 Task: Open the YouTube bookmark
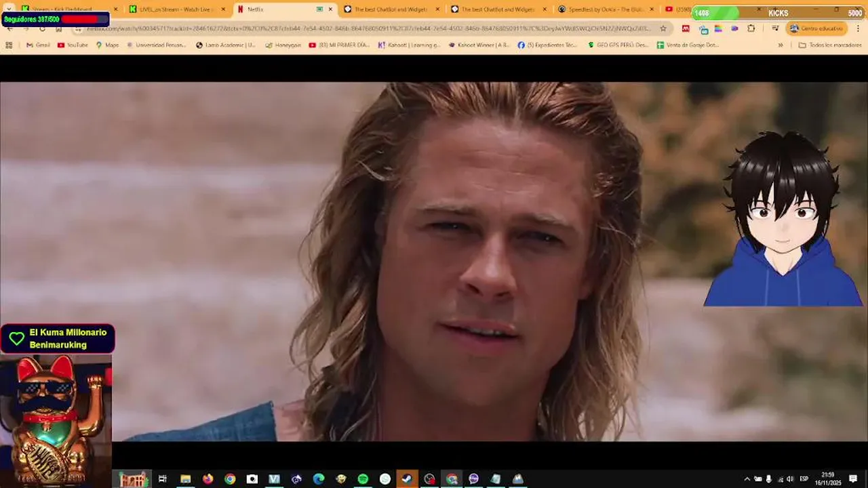point(73,45)
